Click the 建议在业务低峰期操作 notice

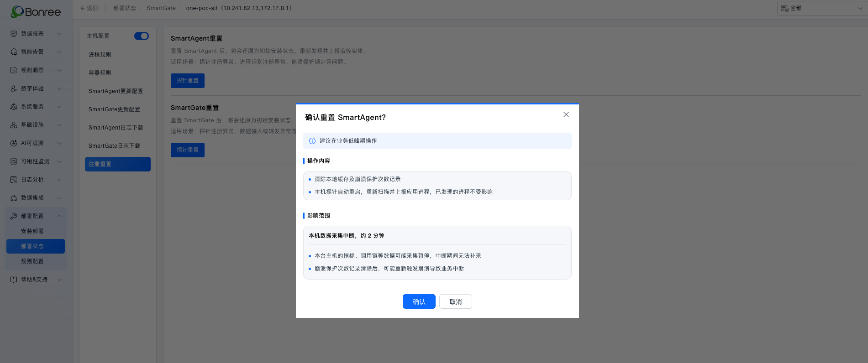[437, 141]
